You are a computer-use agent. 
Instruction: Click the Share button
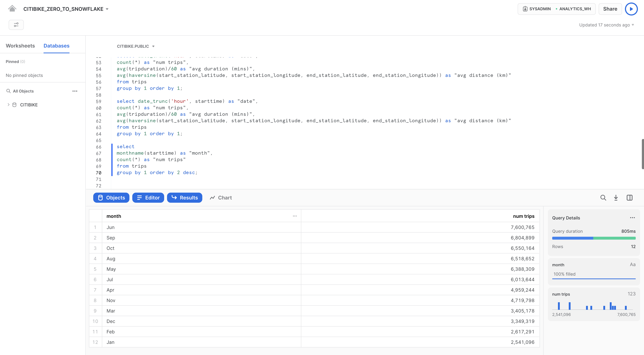tap(610, 9)
